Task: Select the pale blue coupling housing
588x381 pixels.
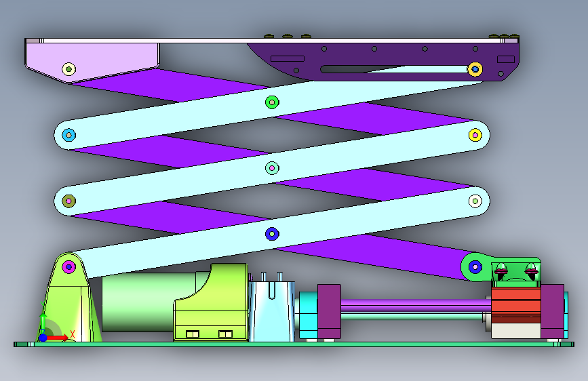Action: (271, 311)
